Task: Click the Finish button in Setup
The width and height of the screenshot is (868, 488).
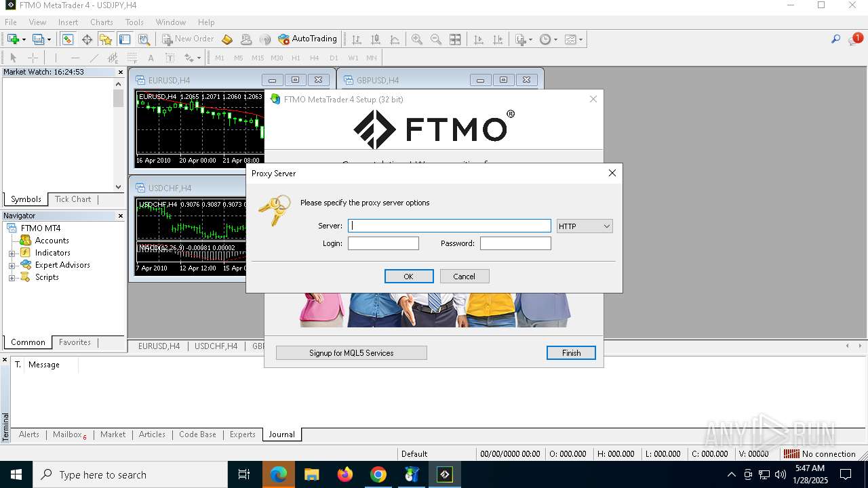Action: click(571, 353)
